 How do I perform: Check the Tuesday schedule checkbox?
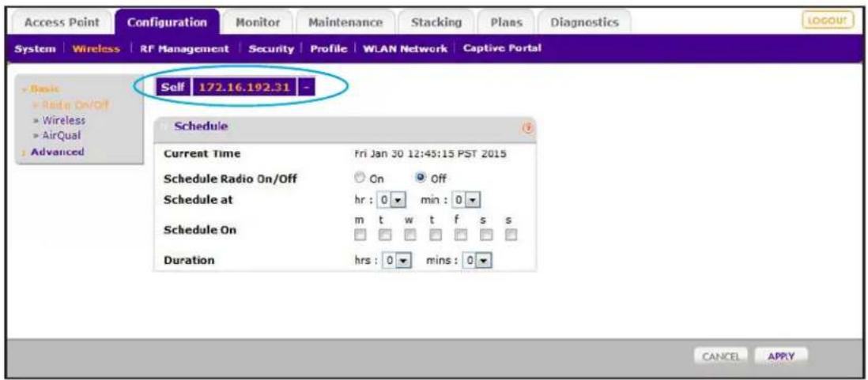coord(385,235)
